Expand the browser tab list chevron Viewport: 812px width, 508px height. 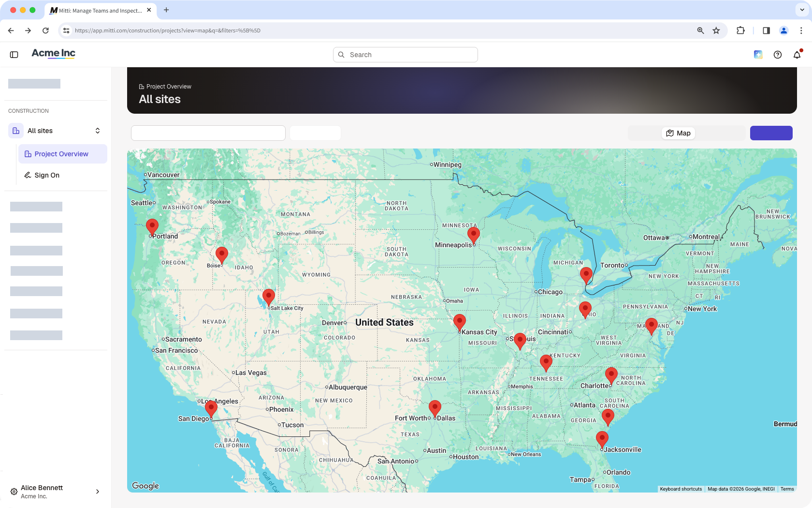[x=802, y=10]
